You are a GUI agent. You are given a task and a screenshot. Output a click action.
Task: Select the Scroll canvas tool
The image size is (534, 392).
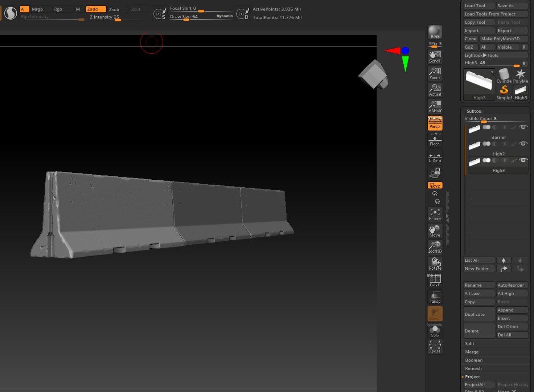pyautogui.click(x=435, y=57)
